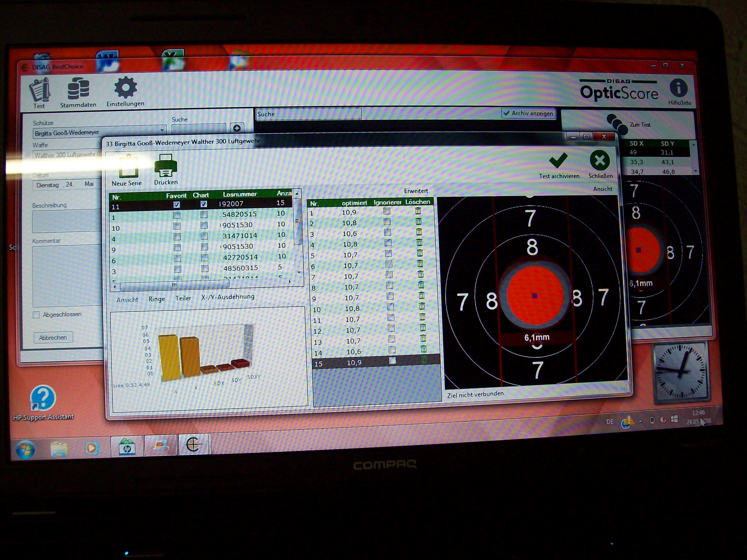Click the Test archivieren checkmark icon
Image resolution: width=747 pixels, height=560 pixels.
coord(558,160)
